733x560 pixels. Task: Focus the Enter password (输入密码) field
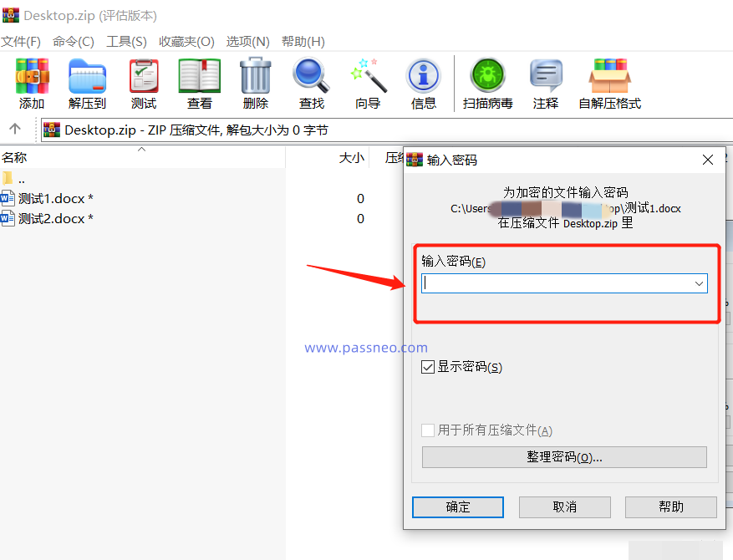click(564, 283)
